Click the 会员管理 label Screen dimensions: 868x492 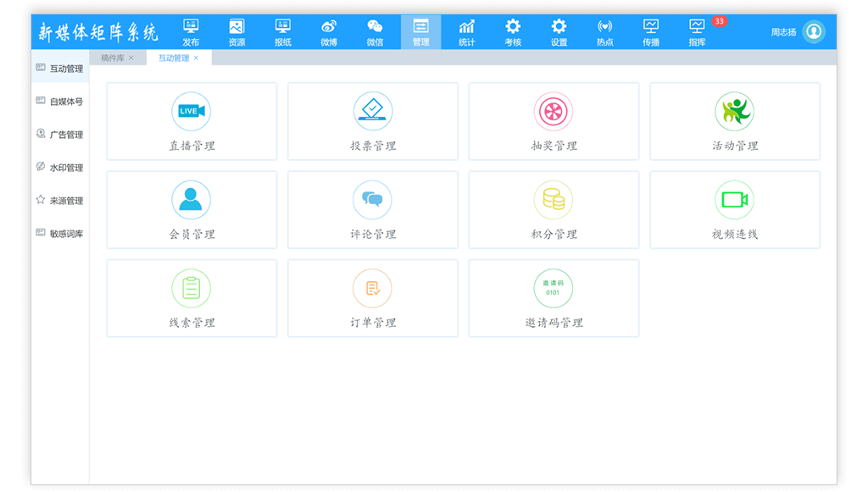192,235
